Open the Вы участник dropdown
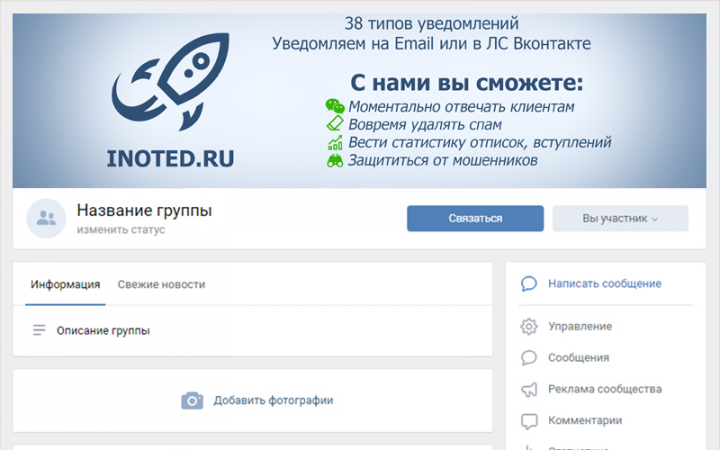 pos(620,219)
